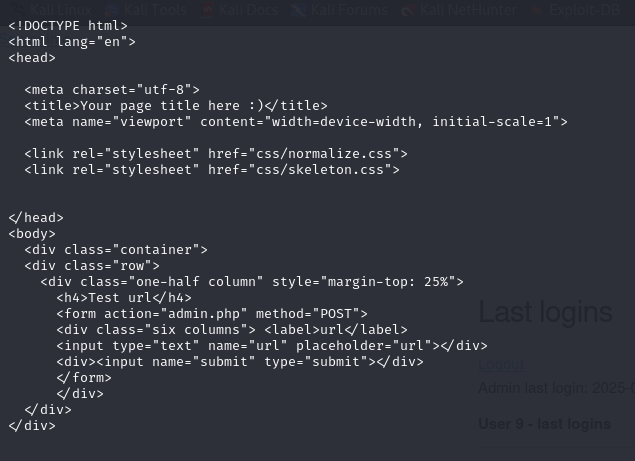
Task: Click the DOCTYPE html line
Action: tap(68, 25)
